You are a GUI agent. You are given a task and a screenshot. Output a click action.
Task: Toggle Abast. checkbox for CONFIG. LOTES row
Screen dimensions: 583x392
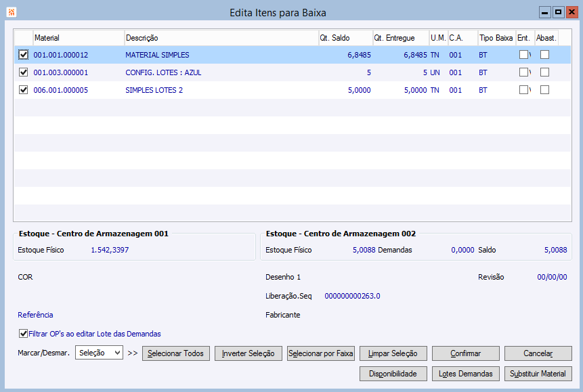tap(544, 72)
